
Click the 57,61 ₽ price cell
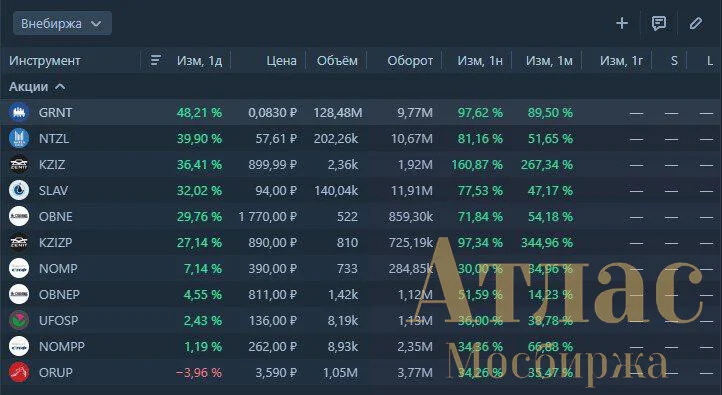pyautogui.click(x=276, y=139)
